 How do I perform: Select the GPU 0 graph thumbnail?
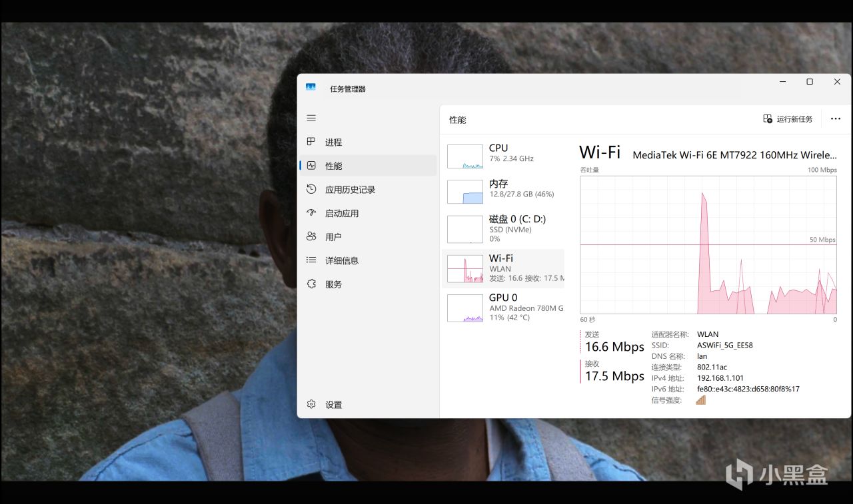(465, 308)
